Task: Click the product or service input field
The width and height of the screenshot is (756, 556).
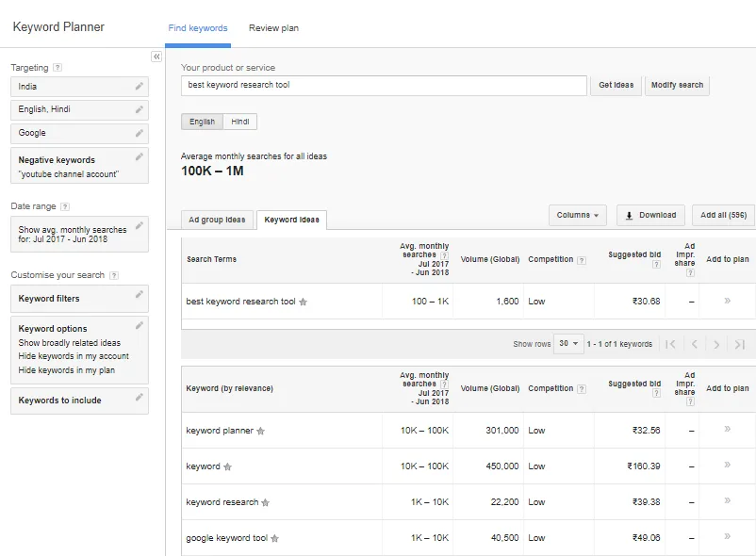Action: click(x=384, y=85)
